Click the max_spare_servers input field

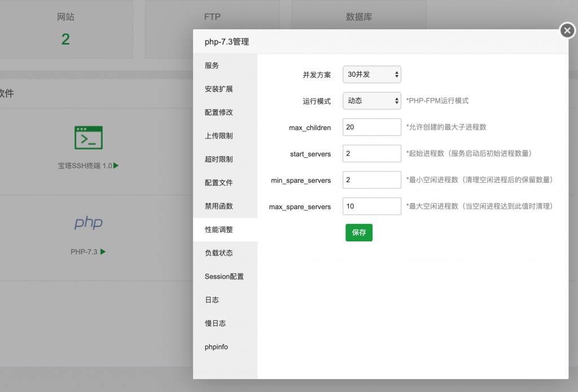click(x=371, y=206)
